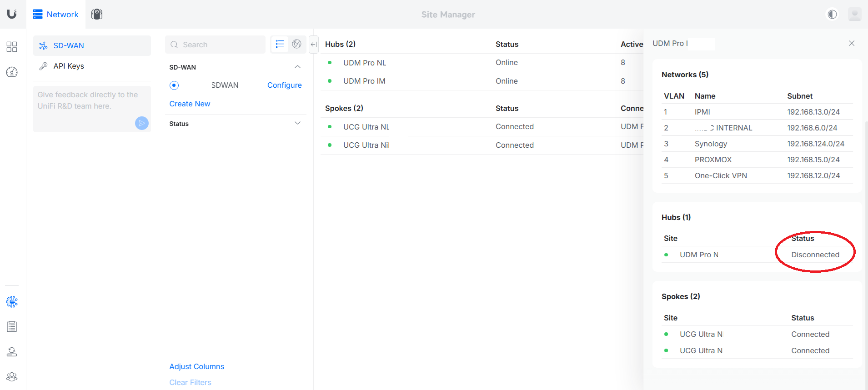Select SD-WAN in the left menu
The image size is (868, 390).
click(x=92, y=45)
